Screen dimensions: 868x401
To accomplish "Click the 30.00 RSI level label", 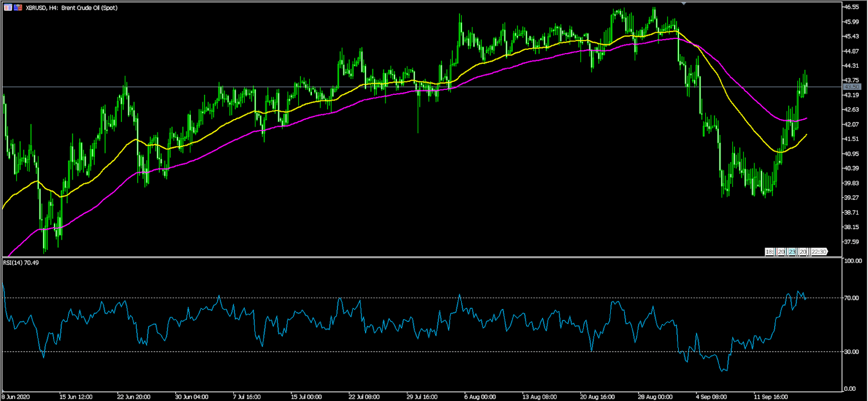I will [852, 352].
